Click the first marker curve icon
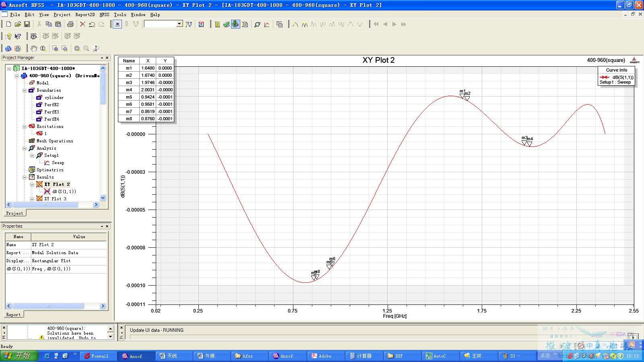The height and width of the screenshot is (362, 644). [x=295, y=24]
